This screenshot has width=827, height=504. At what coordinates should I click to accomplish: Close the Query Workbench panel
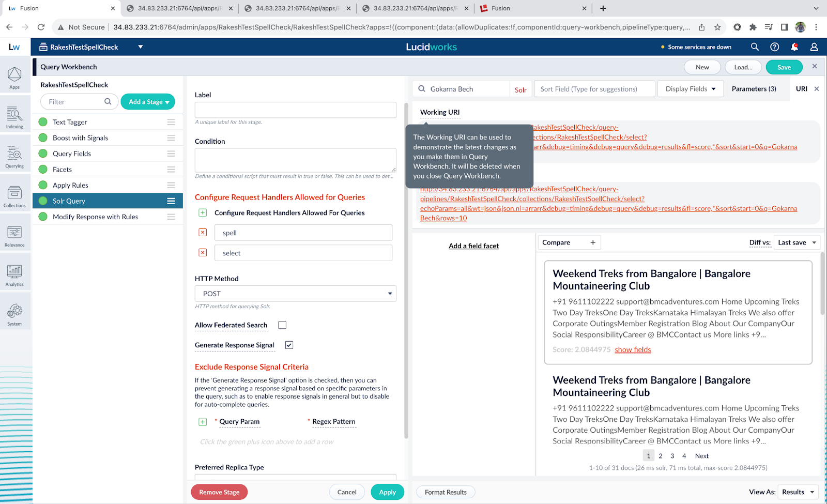coord(815,66)
